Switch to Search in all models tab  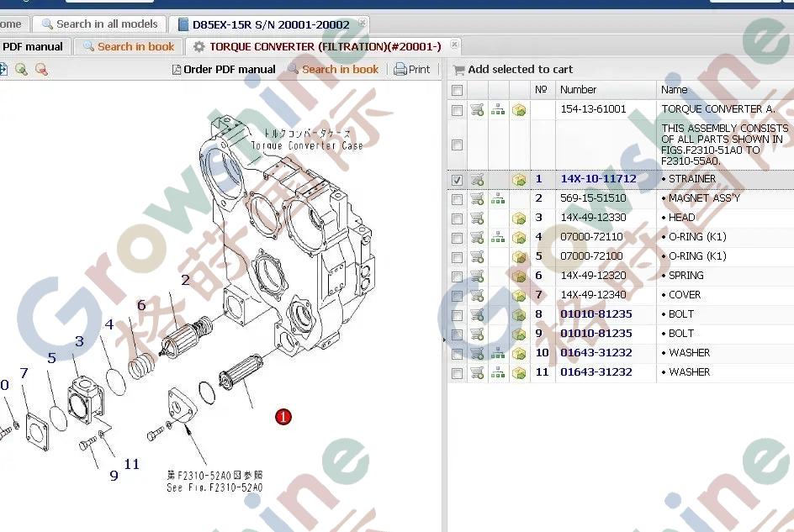click(100, 24)
